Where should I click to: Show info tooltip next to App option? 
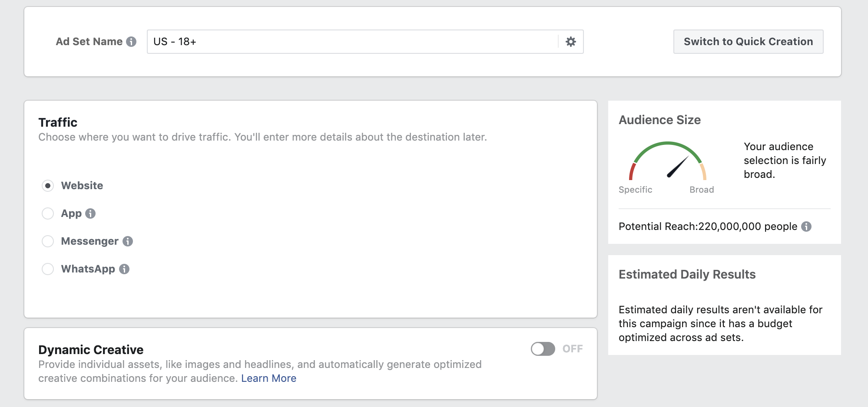[90, 213]
